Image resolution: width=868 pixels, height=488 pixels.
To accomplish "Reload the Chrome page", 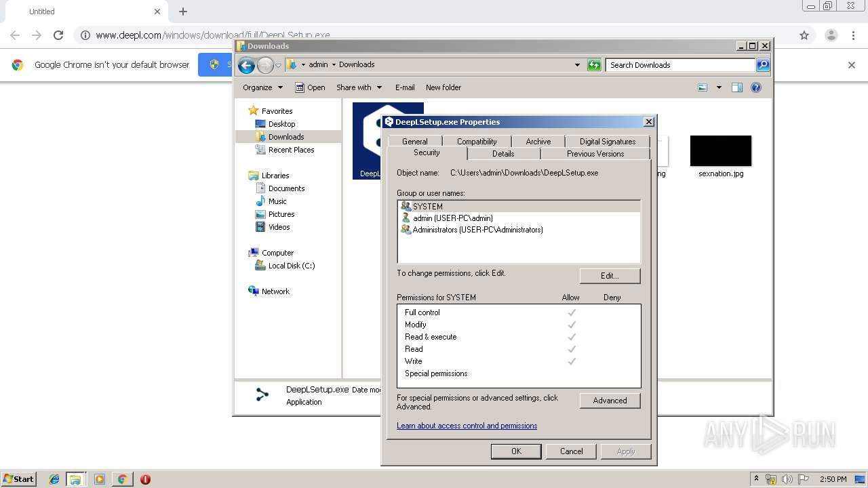I will (58, 35).
